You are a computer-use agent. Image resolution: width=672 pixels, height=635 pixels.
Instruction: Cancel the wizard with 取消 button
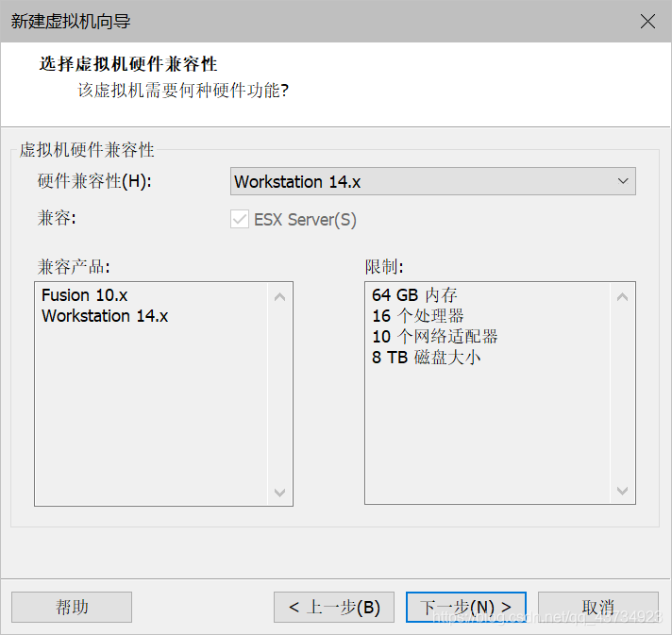pos(597,607)
